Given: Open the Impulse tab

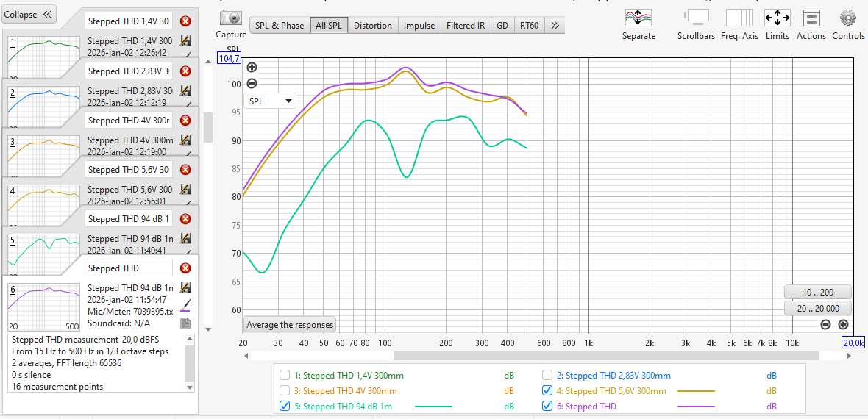Looking at the screenshot, I should click(x=419, y=26).
